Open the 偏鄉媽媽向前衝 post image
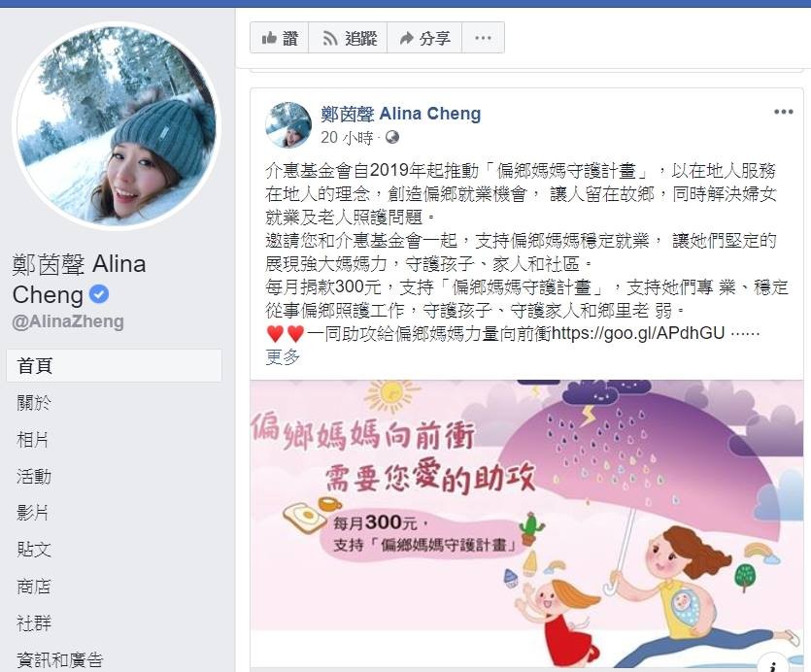 click(527, 523)
